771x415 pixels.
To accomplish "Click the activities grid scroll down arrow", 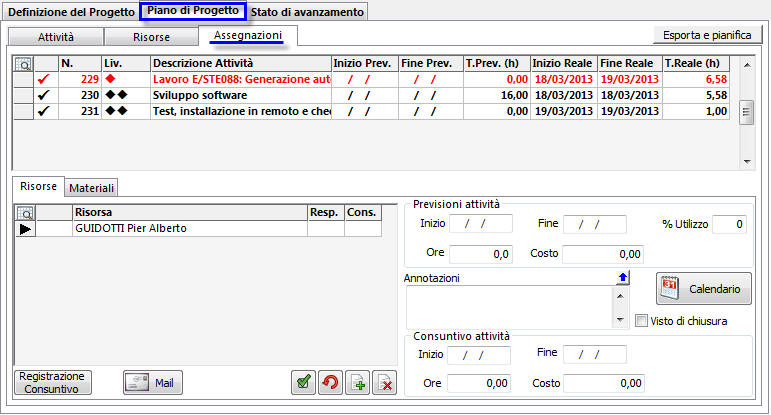I will point(746,161).
